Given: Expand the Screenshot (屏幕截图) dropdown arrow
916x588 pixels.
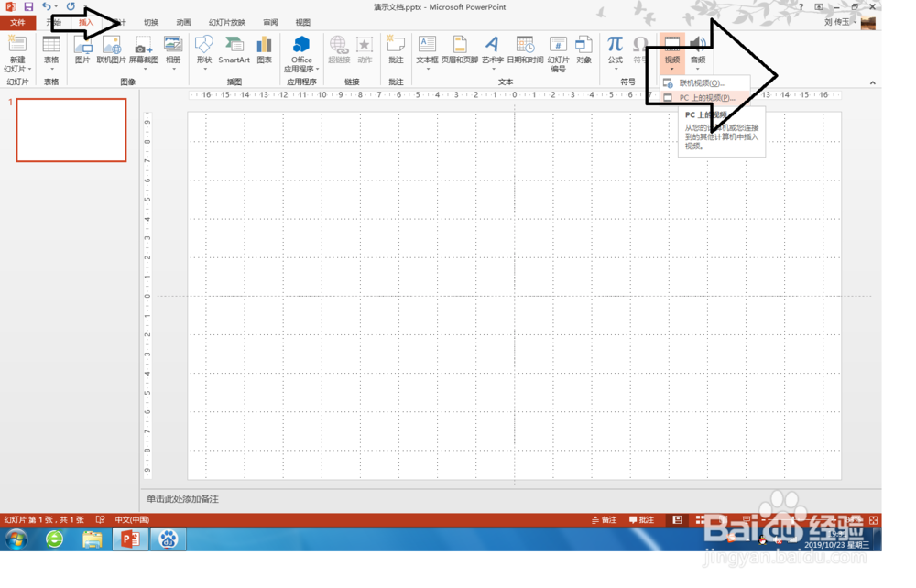Looking at the screenshot, I should (145, 69).
